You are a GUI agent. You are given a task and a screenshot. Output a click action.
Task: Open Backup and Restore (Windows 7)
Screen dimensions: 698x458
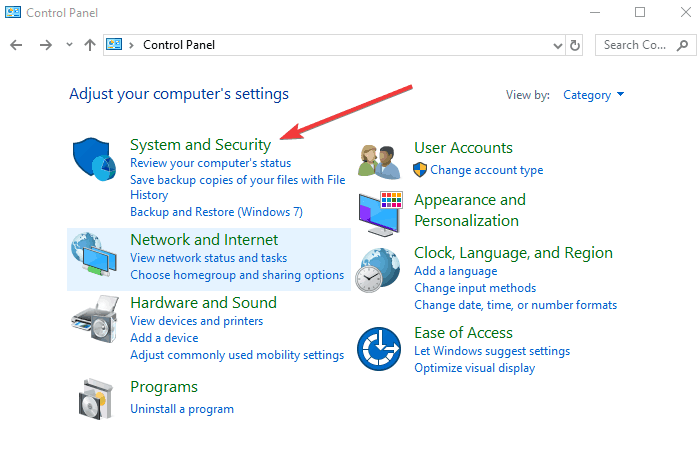216,212
